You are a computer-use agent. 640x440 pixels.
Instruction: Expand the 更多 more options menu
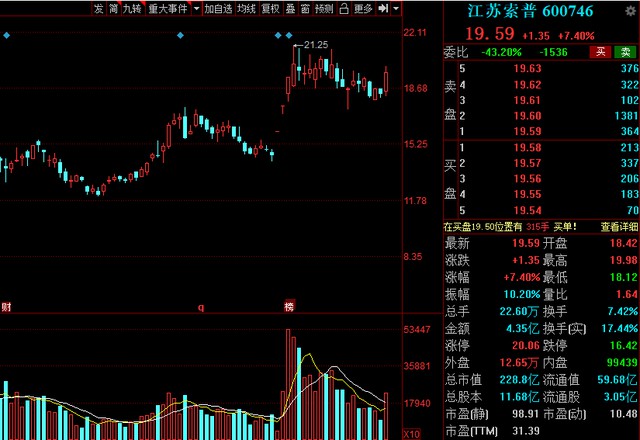click(361, 9)
